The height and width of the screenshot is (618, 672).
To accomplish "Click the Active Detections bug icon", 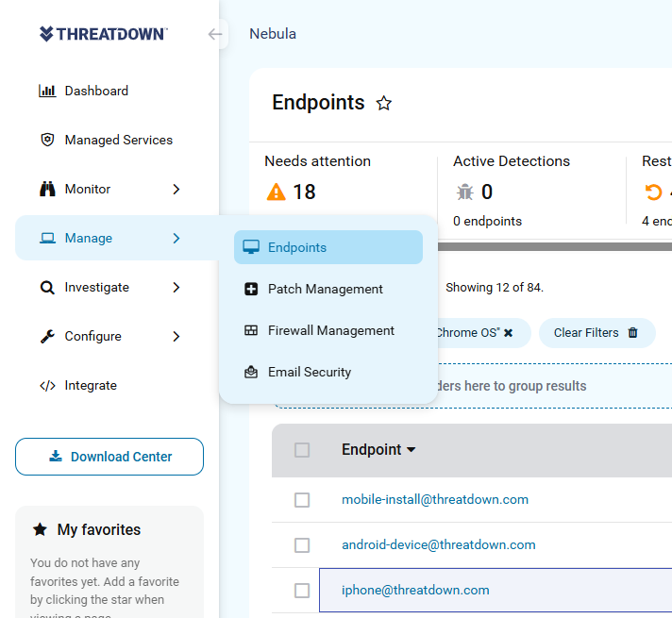I will point(465,192).
